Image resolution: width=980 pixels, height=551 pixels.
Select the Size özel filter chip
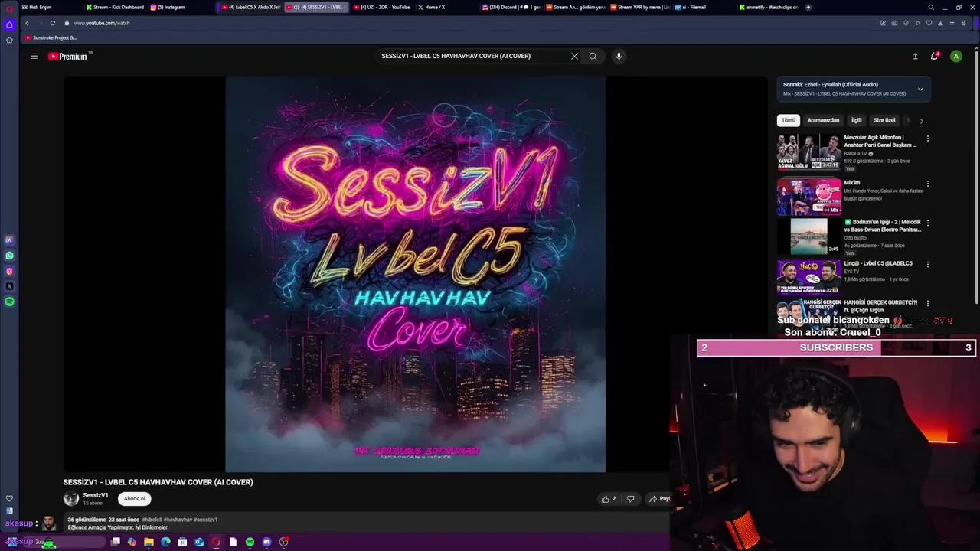tap(884, 120)
